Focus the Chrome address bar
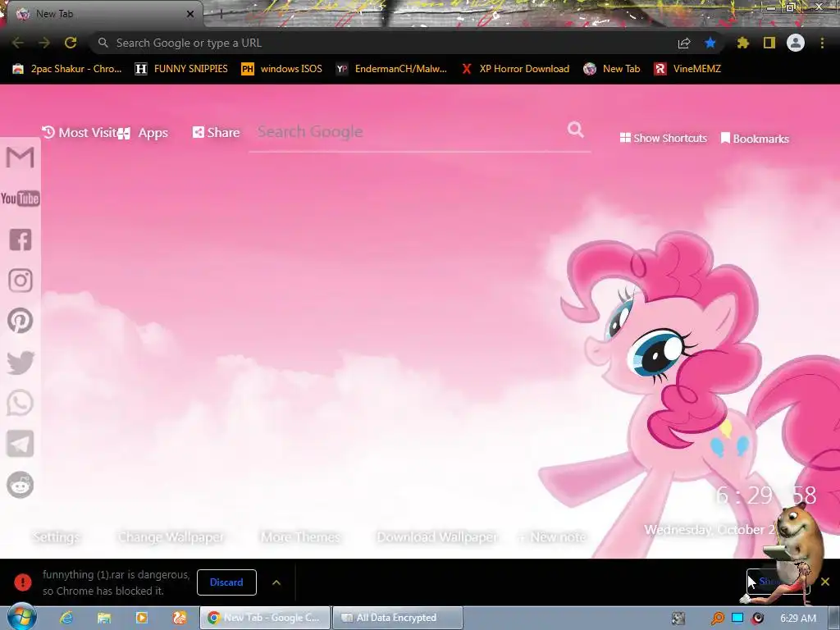 point(386,43)
